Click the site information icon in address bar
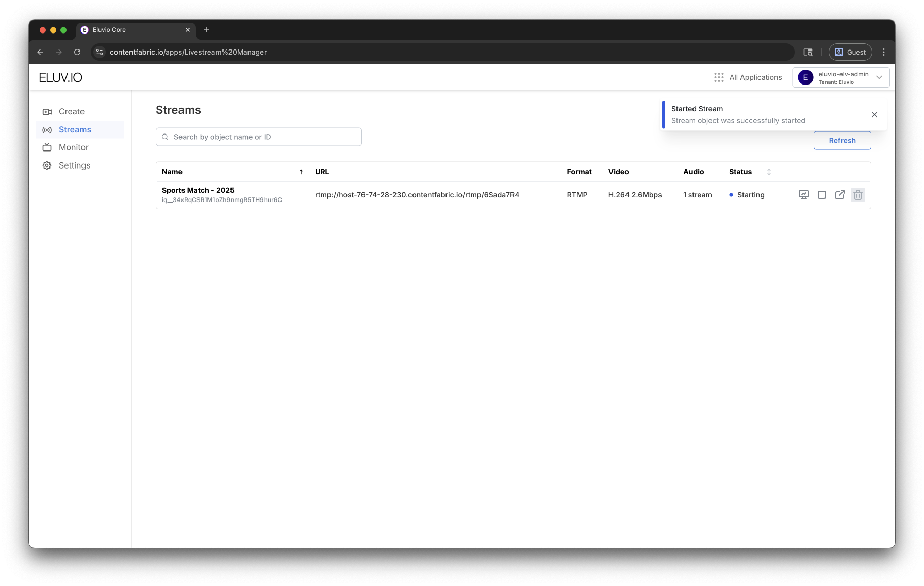 click(100, 52)
